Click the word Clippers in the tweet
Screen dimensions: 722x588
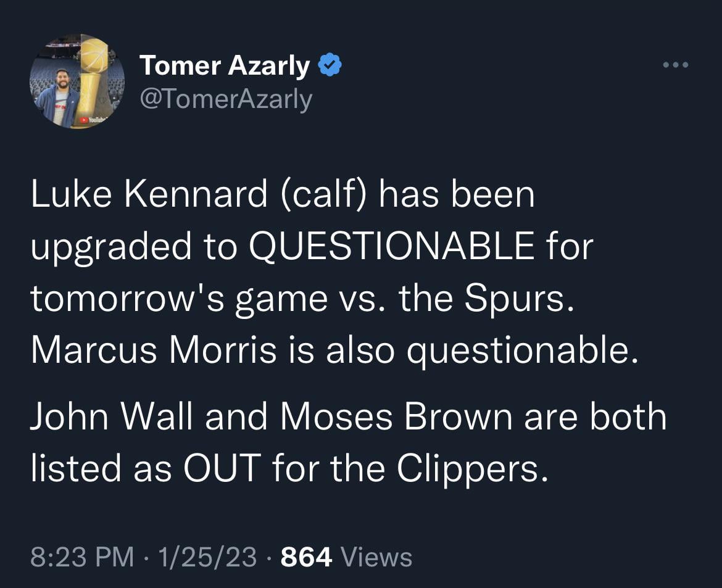pyautogui.click(x=471, y=469)
